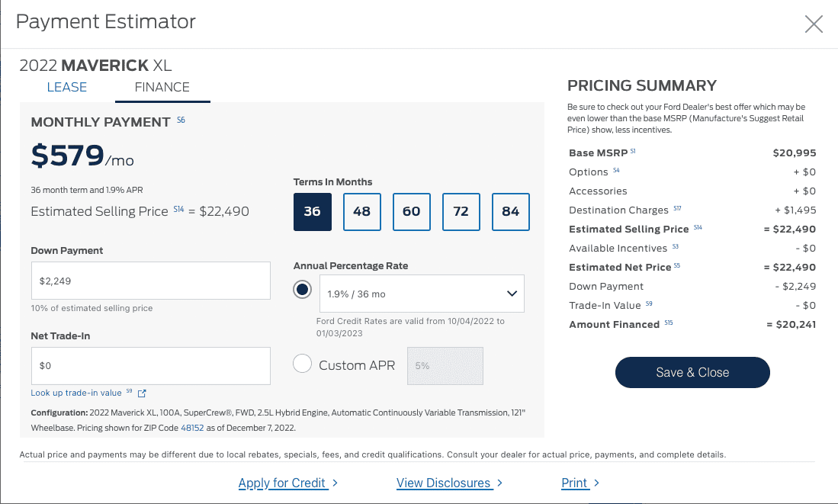The width and height of the screenshot is (838, 504).
Task: Click the Ford Credit Rates validity note
Action: pyautogui.click(x=410, y=327)
